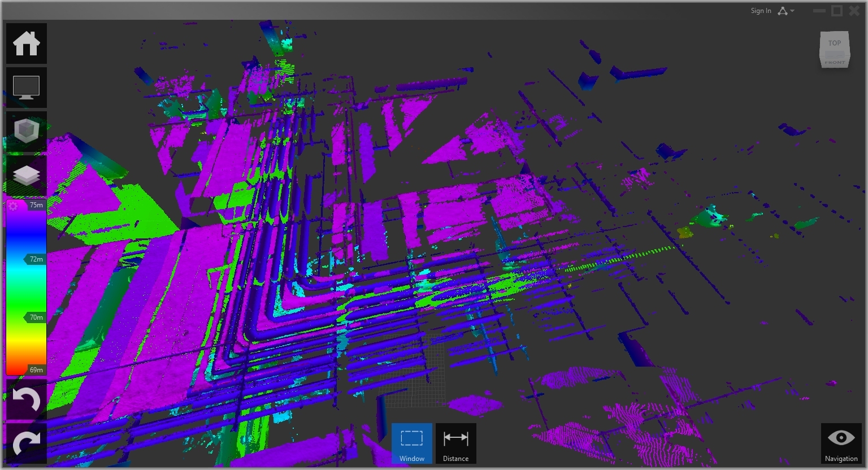Click the FRONT face of the view cube

(835, 62)
